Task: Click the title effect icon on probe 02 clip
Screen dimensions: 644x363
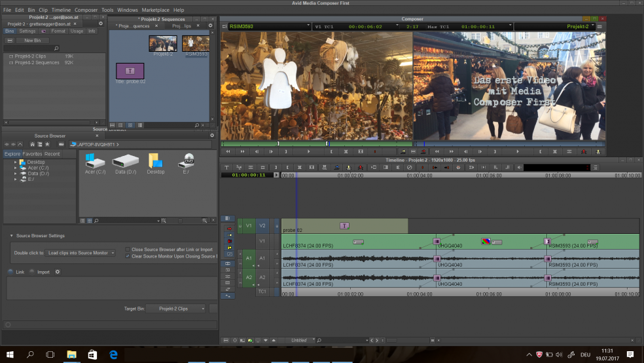Action: pos(344,225)
